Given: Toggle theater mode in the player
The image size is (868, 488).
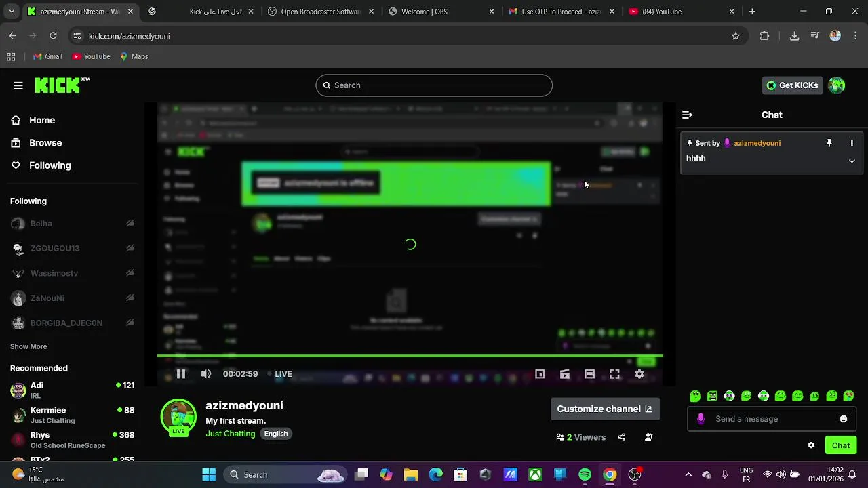Looking at the screenshot, I should (x=590, y=374).
